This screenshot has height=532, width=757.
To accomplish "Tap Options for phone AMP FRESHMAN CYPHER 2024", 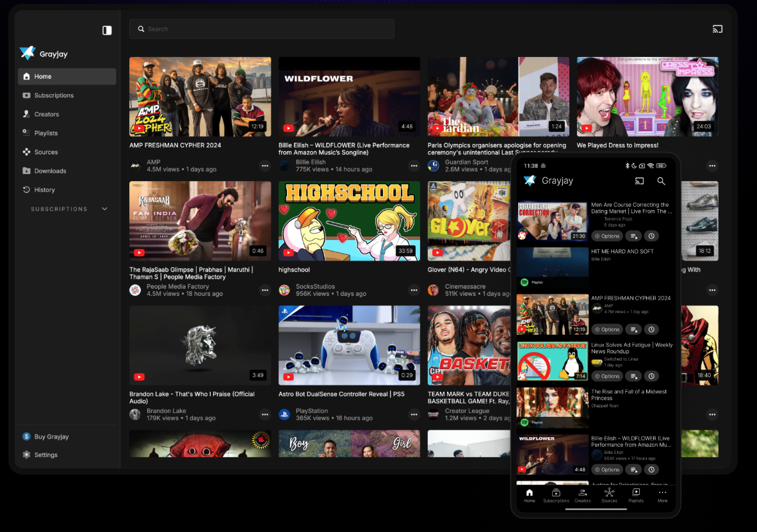I will [607, 329].
